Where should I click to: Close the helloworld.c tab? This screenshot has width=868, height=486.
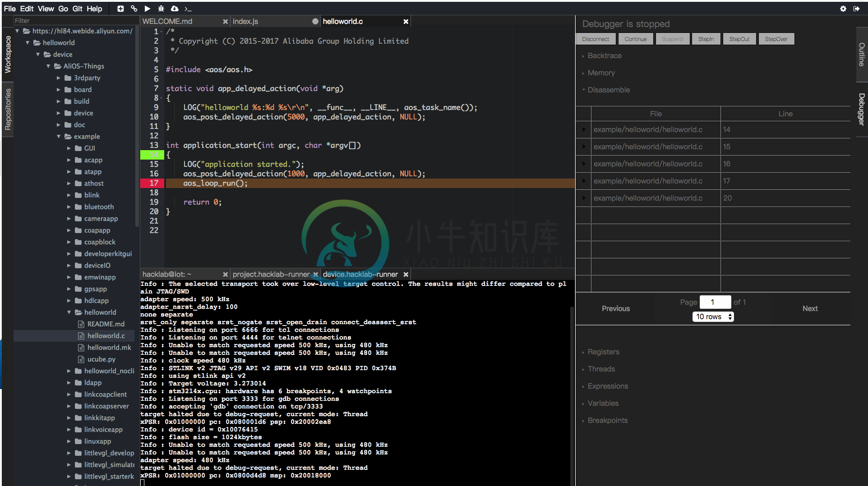coord(406,22)
